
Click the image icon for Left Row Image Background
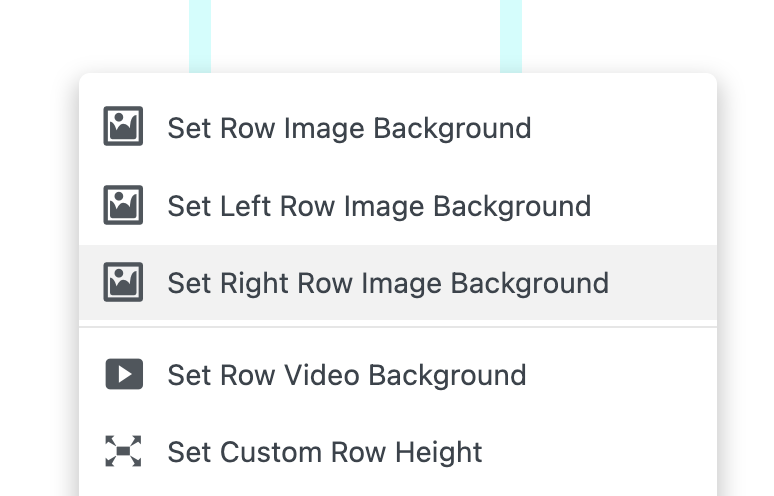pyautogui.click(x=124, y=206)
